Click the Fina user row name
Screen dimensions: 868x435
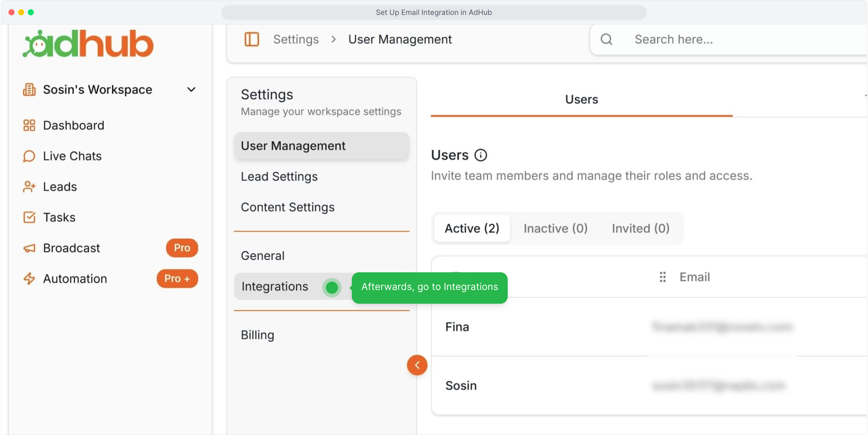[457, 327]
